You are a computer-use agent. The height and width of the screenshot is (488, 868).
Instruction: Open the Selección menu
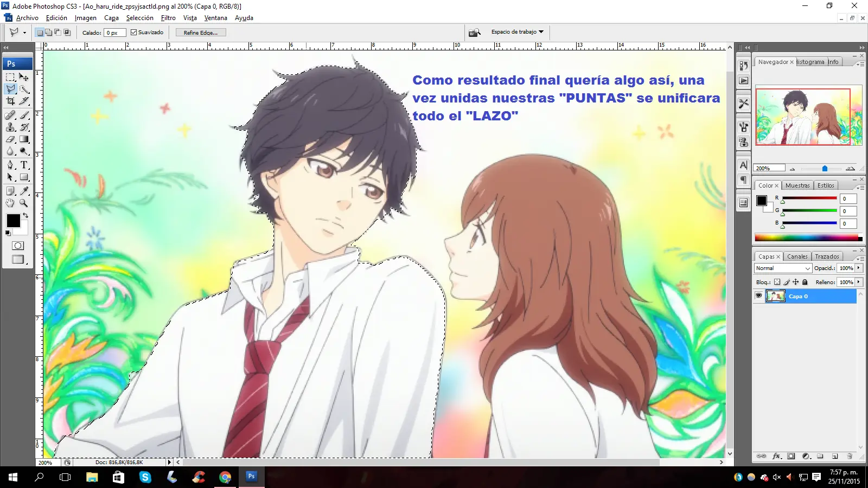pyautogui.click(x=140, y=18)
